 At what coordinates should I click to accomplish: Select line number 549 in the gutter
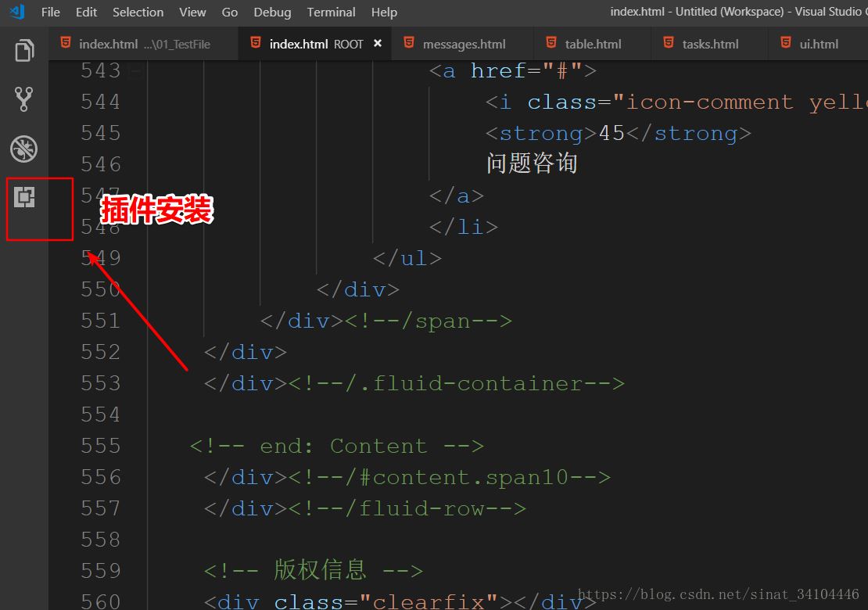click(x=101, y=257)
